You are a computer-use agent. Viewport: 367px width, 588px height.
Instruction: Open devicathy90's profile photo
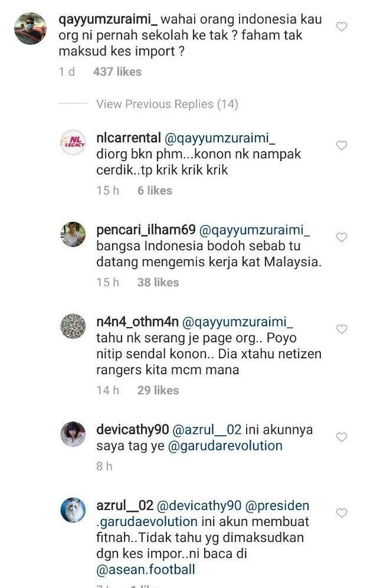click(x=73, y=435)
